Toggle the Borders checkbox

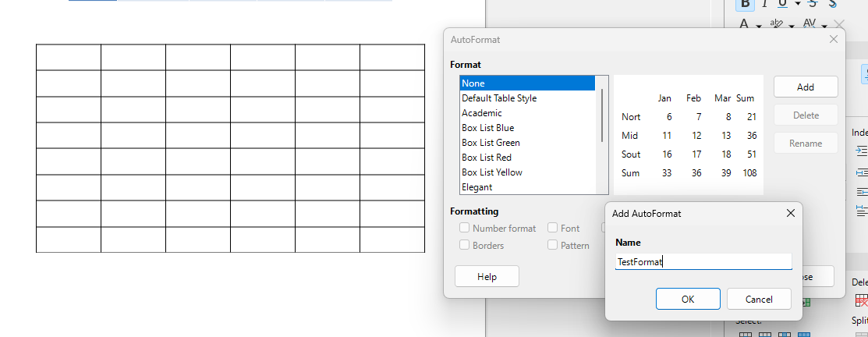465,245
